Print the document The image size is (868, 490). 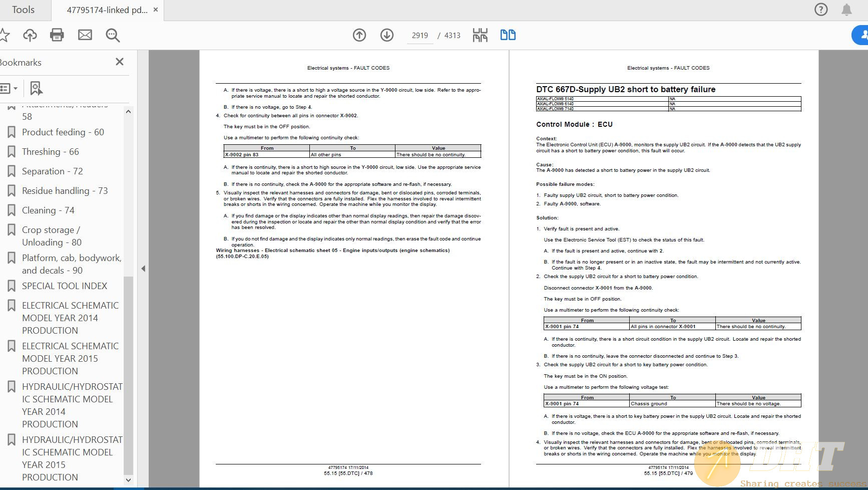pyautogui.click(x=57, y=35)
